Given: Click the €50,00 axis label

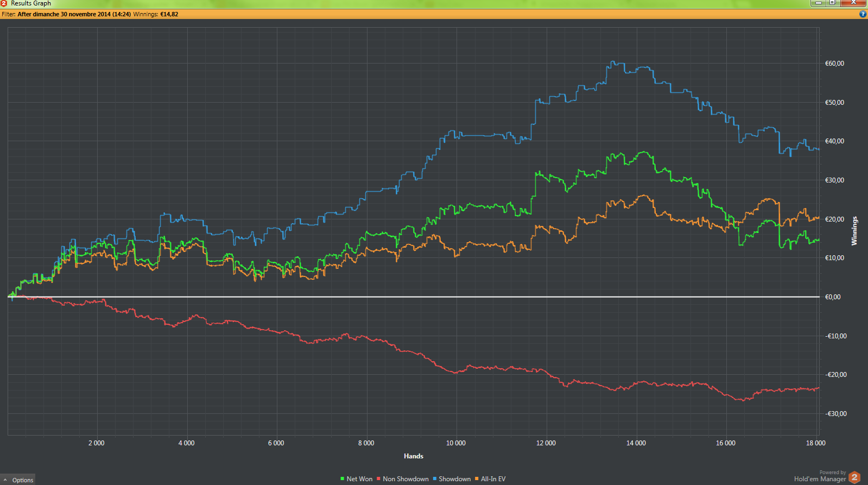Looking at the screenshot, I should pos(834,103).
